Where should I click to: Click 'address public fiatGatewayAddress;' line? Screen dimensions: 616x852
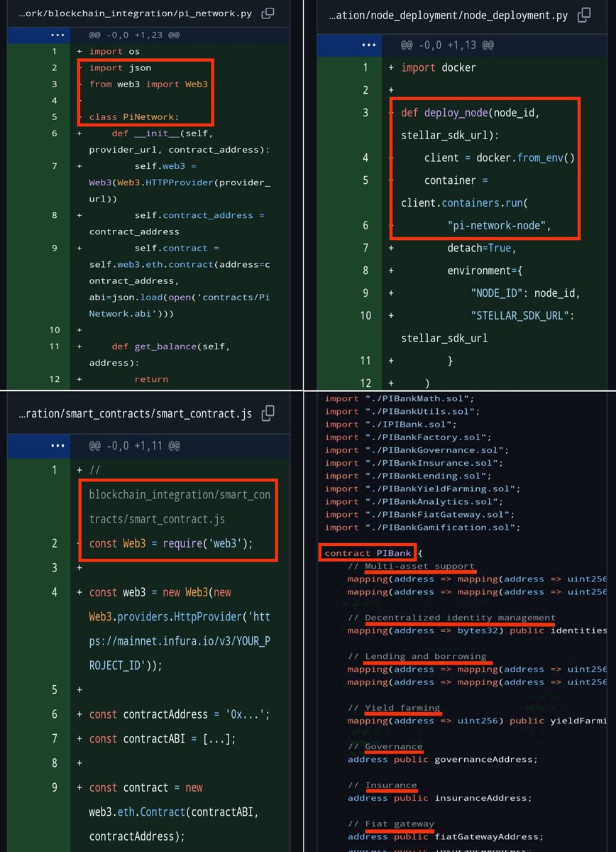tap(446, 836)
